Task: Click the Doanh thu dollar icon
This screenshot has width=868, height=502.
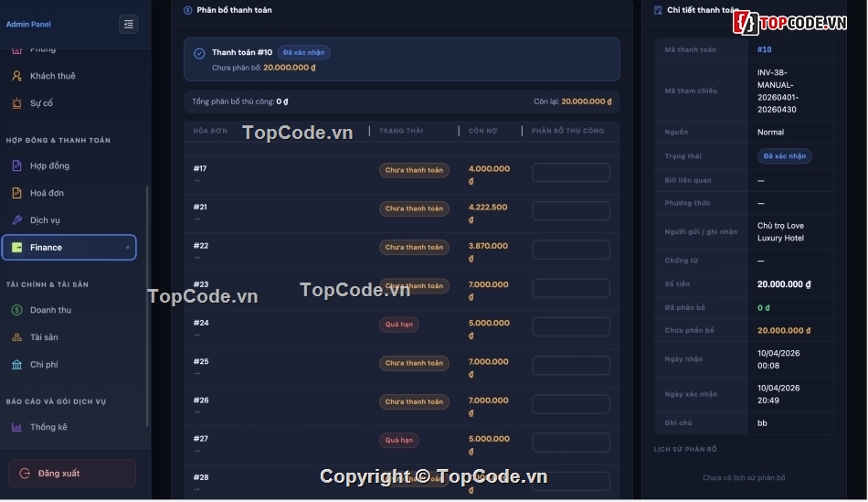Action: click(16, 310)
